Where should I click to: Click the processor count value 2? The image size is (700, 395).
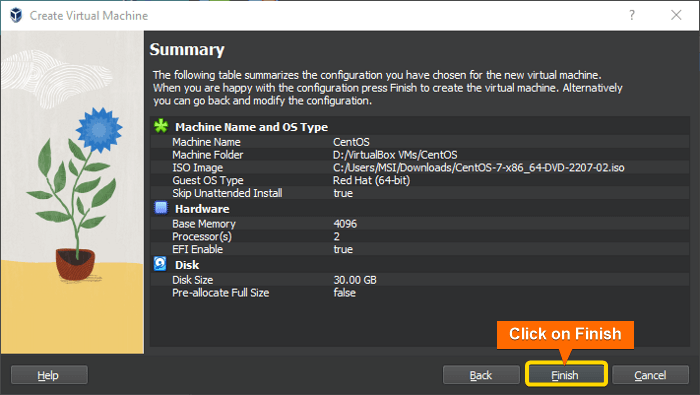(337, 237)
